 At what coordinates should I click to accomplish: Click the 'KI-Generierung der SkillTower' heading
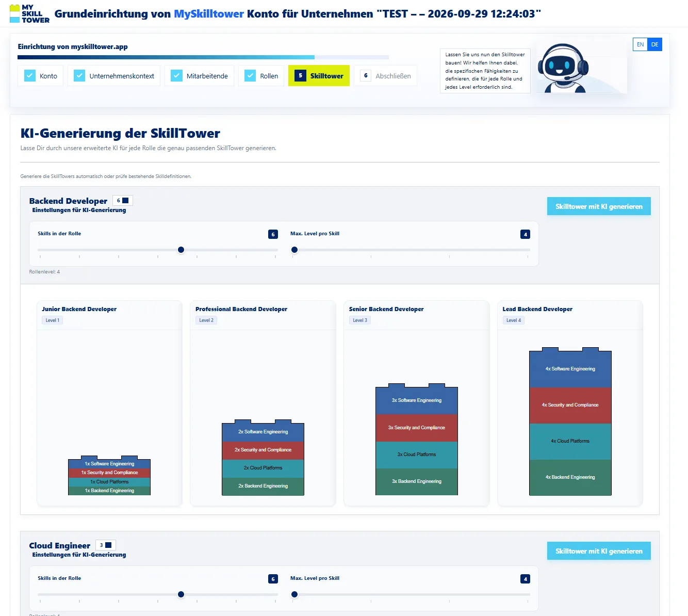(120, 134)
